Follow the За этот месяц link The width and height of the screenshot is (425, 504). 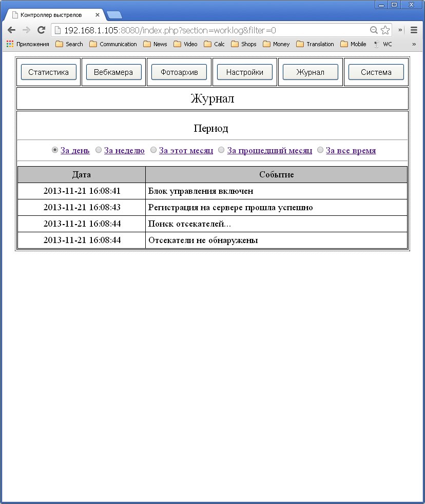pyautogui.click(x=186, y=150)
